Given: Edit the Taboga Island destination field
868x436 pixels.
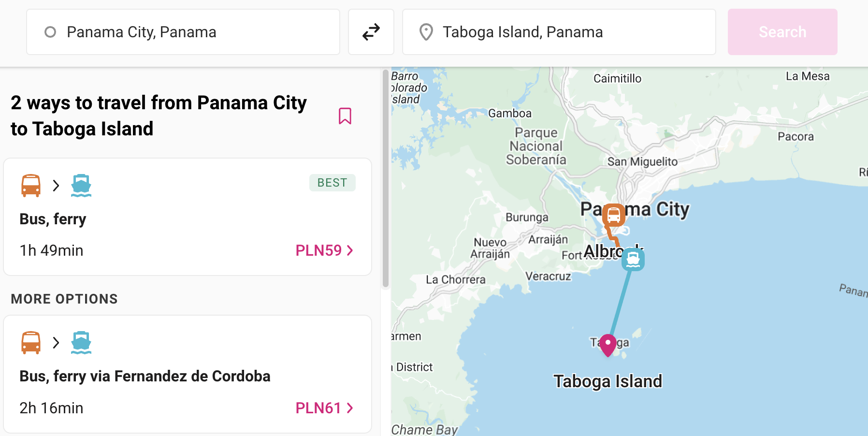Looking at the screenshot, I should [x=559, y=32].
